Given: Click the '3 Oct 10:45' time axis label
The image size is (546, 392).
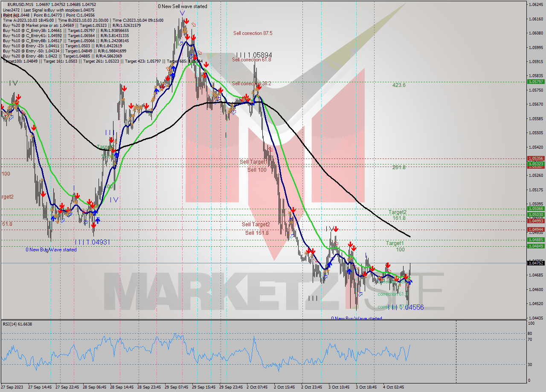Looking at the screenshot, I should pos(339,387).
